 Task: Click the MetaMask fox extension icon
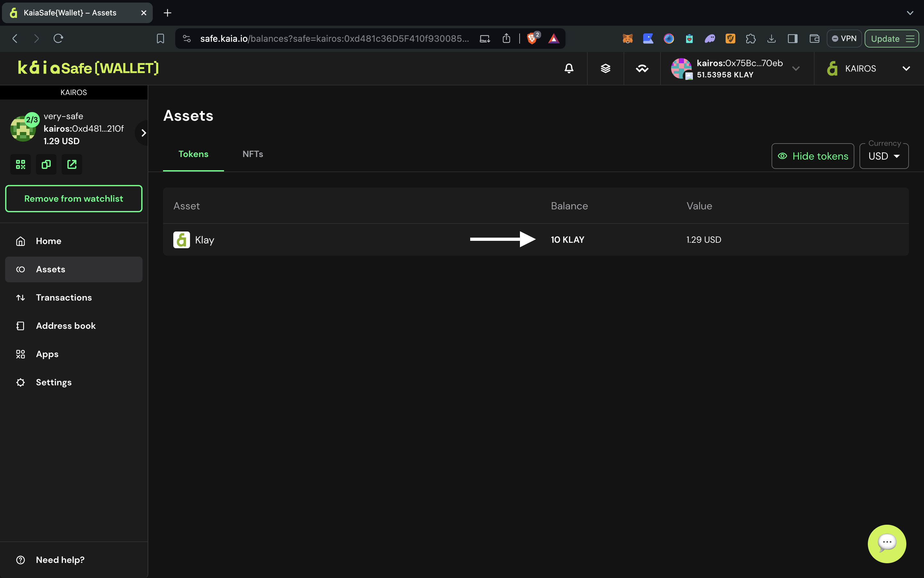[x=627, y=39]
